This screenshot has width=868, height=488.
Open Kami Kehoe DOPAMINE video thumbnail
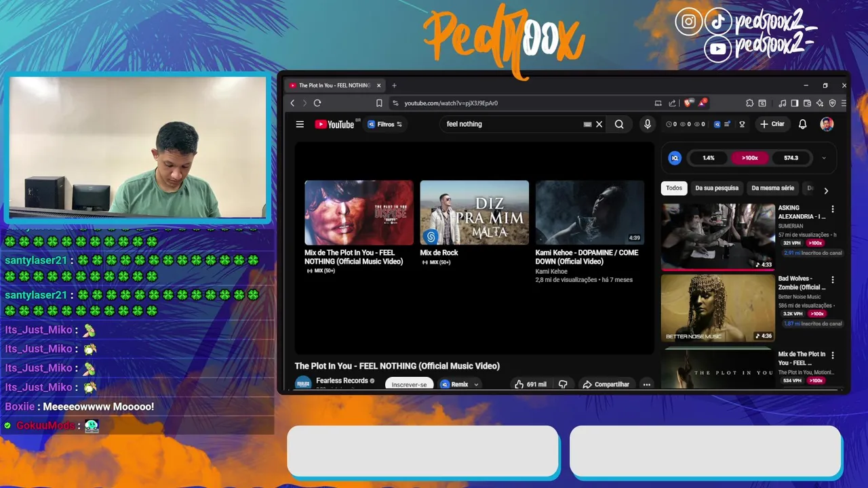click(590, 212)
